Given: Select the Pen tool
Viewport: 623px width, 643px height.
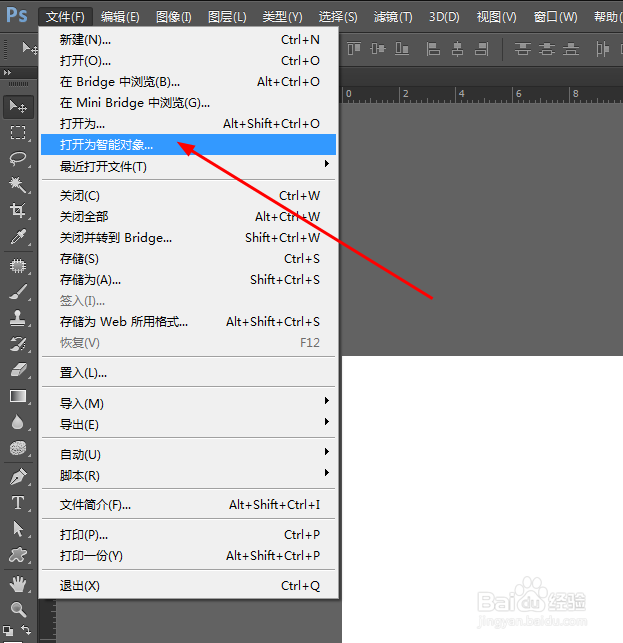Looking at the screenshot, I should coord(18,477).
